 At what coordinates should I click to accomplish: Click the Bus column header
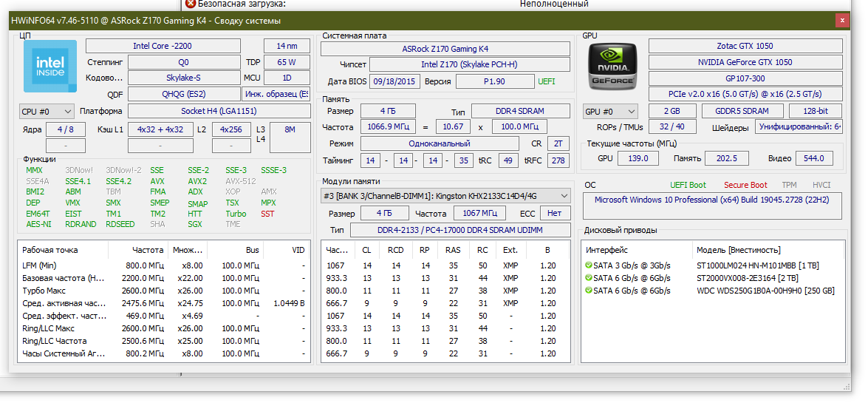(235, 250)
